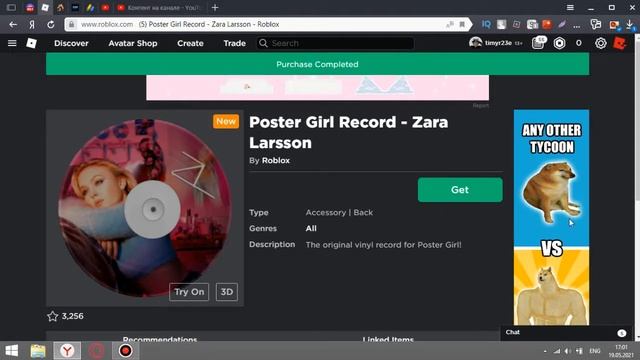Screen dimensions: 640x360
Task: Open the Windows Start menu
Action: pos(12,351)
